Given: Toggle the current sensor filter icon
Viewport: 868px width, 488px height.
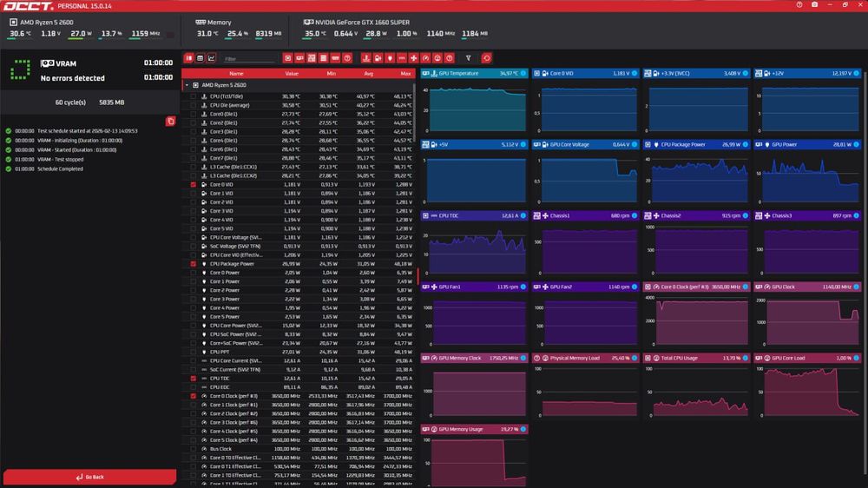Looking at the screenshot, I should click(402, 58).
